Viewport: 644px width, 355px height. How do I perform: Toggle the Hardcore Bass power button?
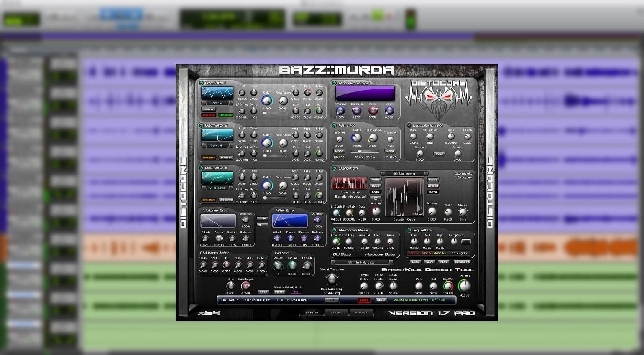tap(334, 230)
